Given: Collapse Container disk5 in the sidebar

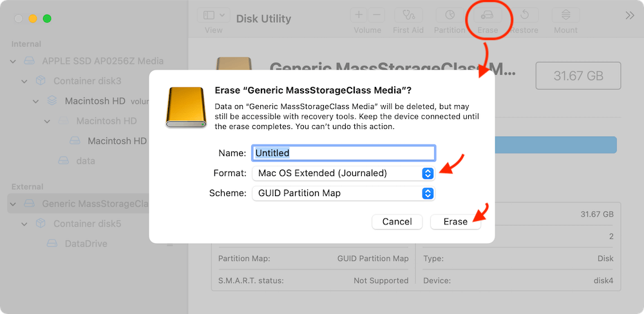Looking at the screenshot, I should click(24, 224).
